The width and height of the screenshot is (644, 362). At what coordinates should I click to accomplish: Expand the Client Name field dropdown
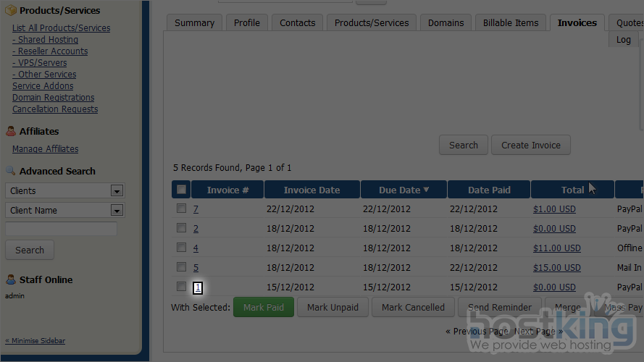116,211
